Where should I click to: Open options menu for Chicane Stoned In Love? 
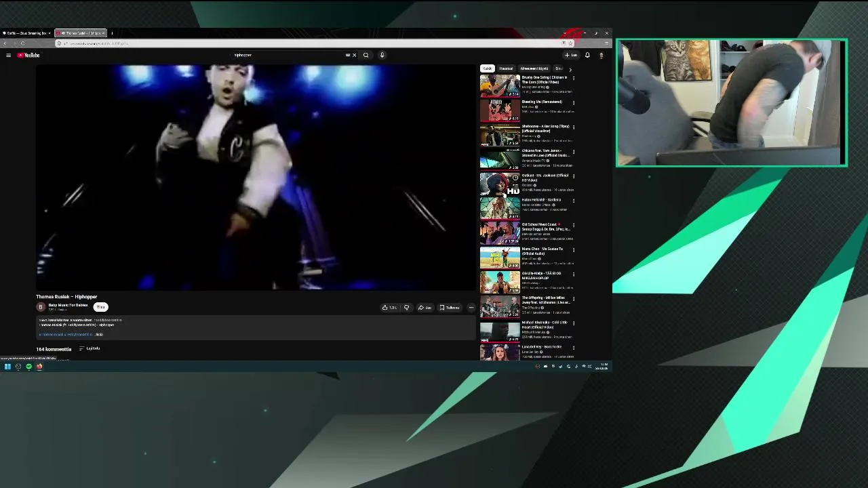(574, 152)
